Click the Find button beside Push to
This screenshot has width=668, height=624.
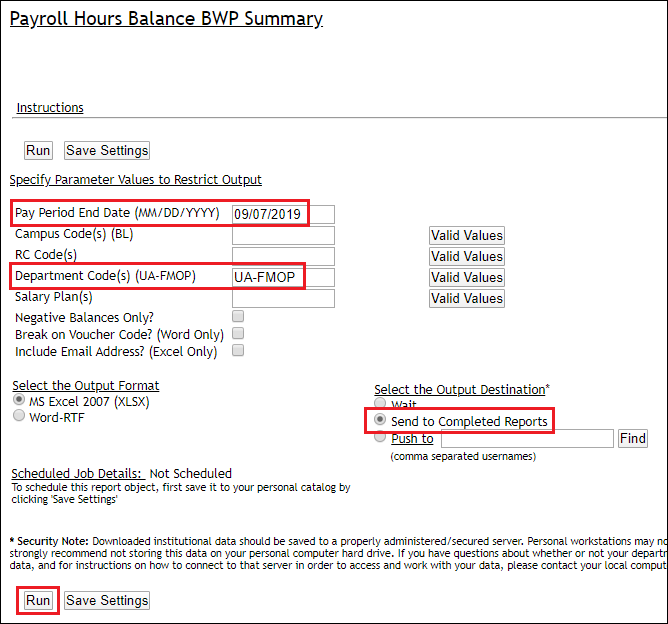(633, 438)
